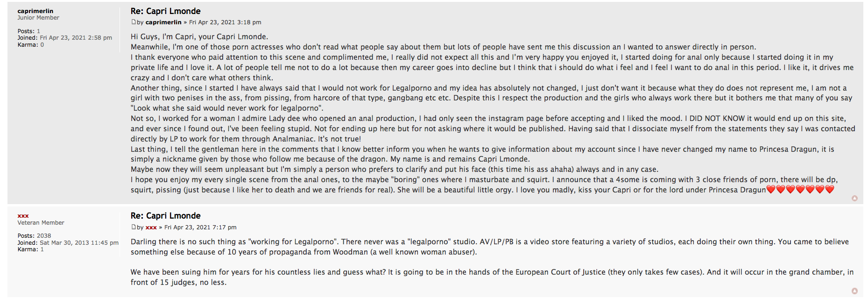Click the red heart emojis in caprimerlin's post
Image resolution: width=868 pixels, height=298 pixels.
pyautogui.click(x=800, y=190)
